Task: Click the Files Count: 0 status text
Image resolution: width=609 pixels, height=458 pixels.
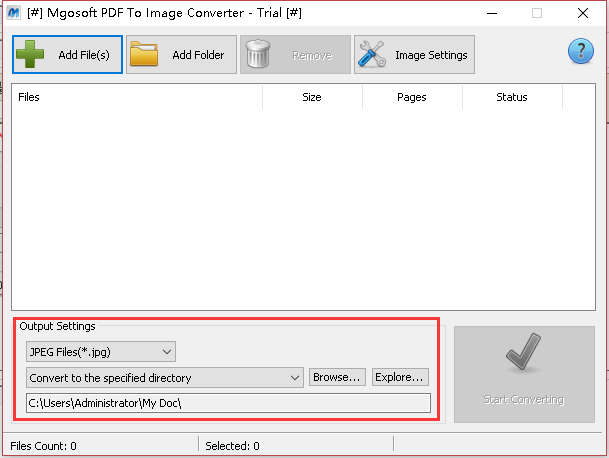Action: (44, 446)
